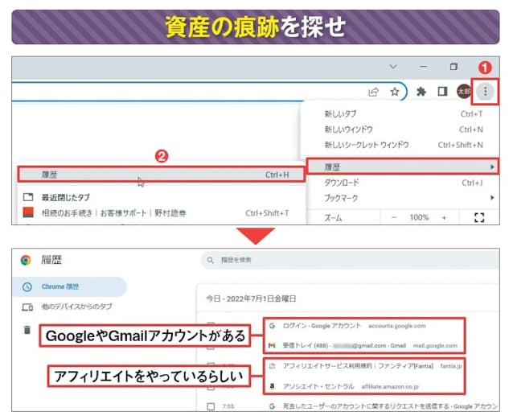Click the share page icon
Screen dimensions: 513x420
[373, 92]
